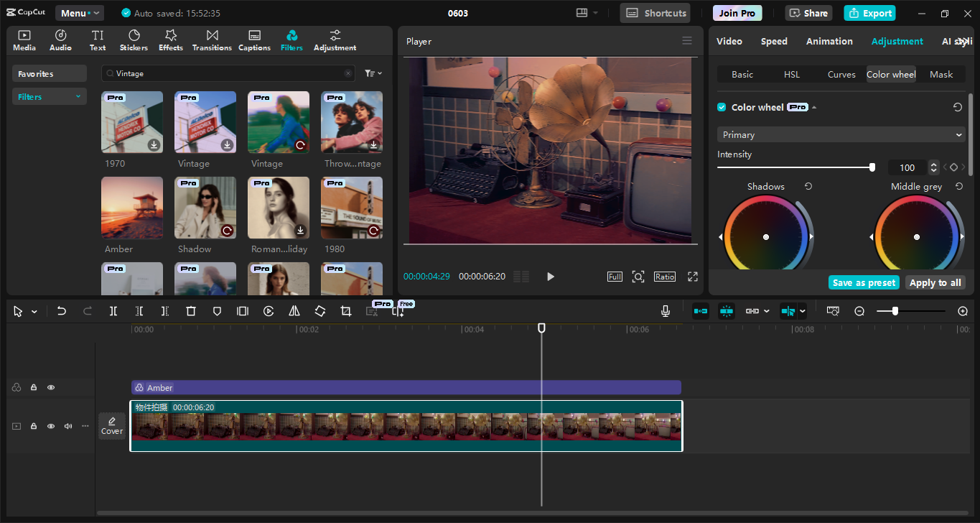Open the Crop tool icon

tap(345, 310)
